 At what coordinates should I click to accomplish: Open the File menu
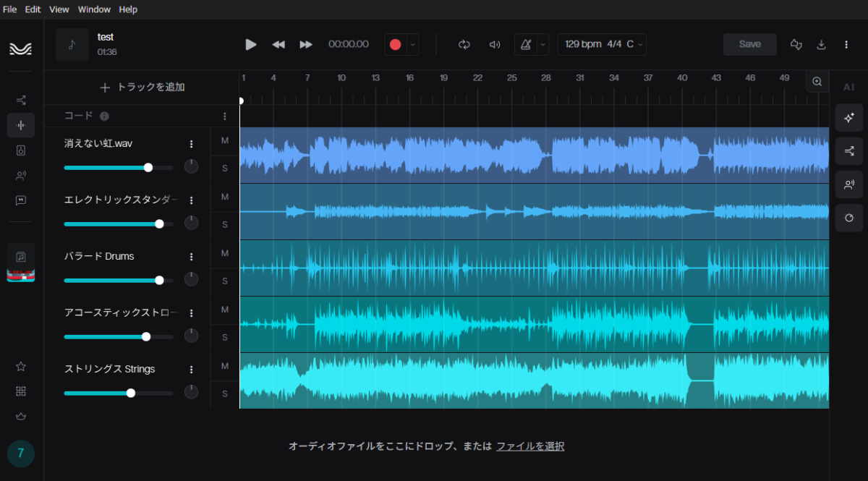(x=9, y=9)
